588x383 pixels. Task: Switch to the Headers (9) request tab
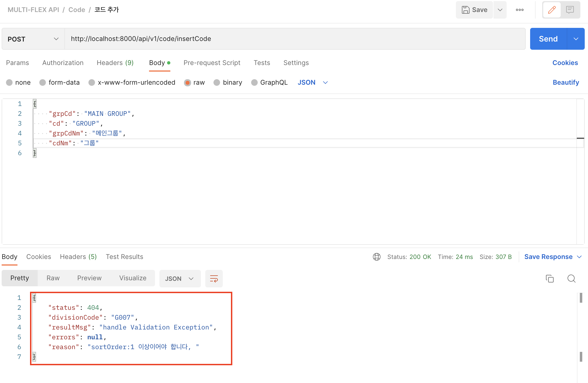tap(115, 63)
